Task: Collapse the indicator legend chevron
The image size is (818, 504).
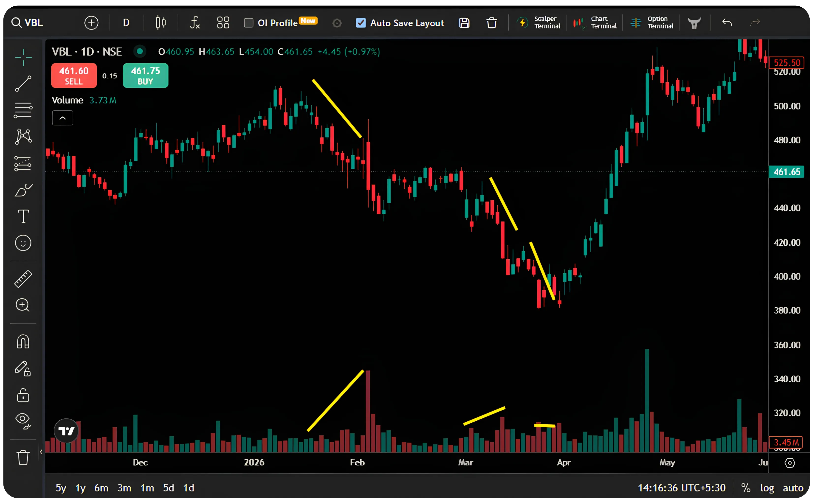Action: tap(63, 118)
